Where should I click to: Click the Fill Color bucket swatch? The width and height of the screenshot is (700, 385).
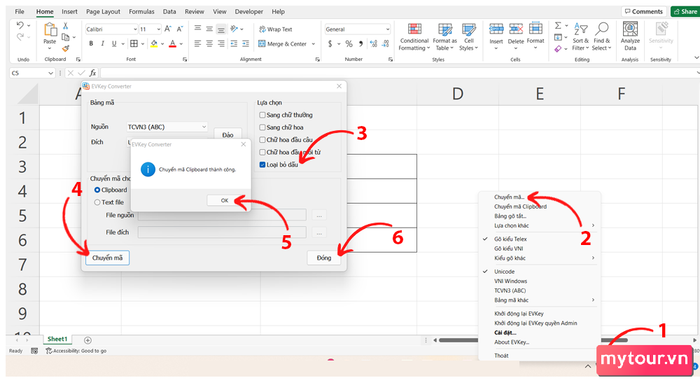click(154, 44)
